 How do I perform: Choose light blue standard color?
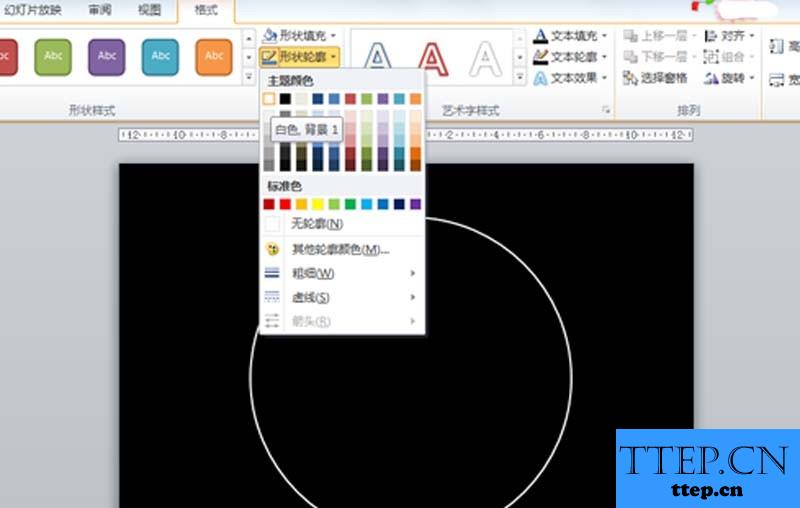click(367, 204)
